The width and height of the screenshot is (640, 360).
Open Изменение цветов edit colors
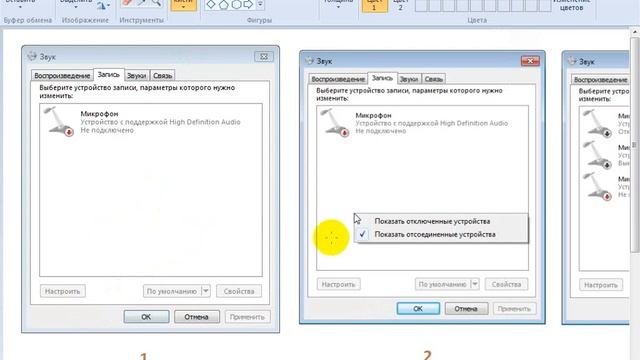click(571, 5)
